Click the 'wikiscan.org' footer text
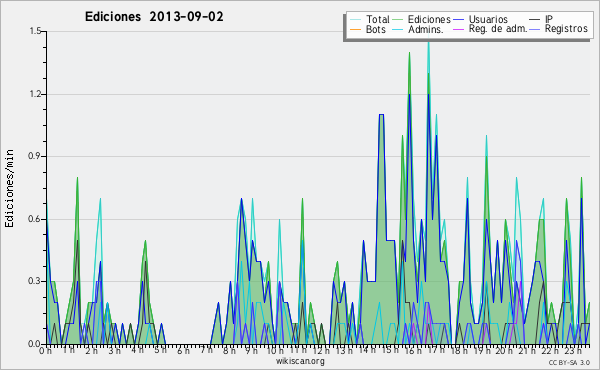 point(300,361)
